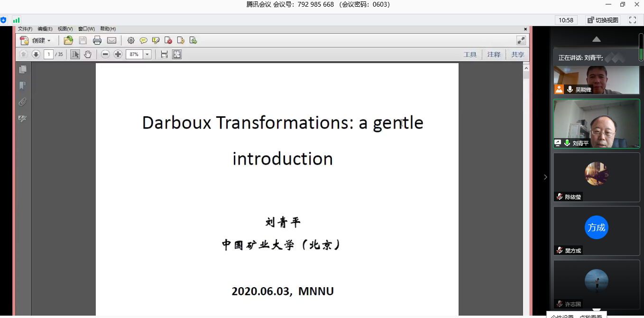Open the zoom percentage dropdown arrow
This screenshot has height=318, width=644.
tap(147, 55)
